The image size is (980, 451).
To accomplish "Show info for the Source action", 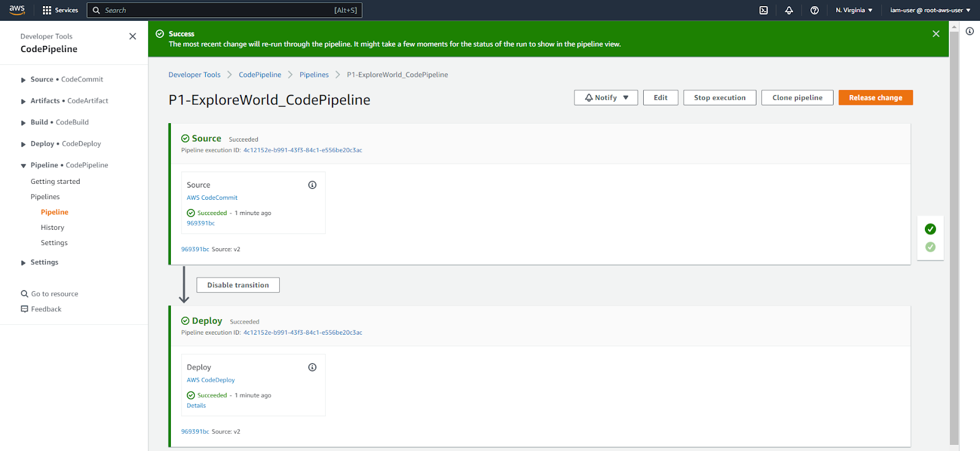I will (312, 185).
